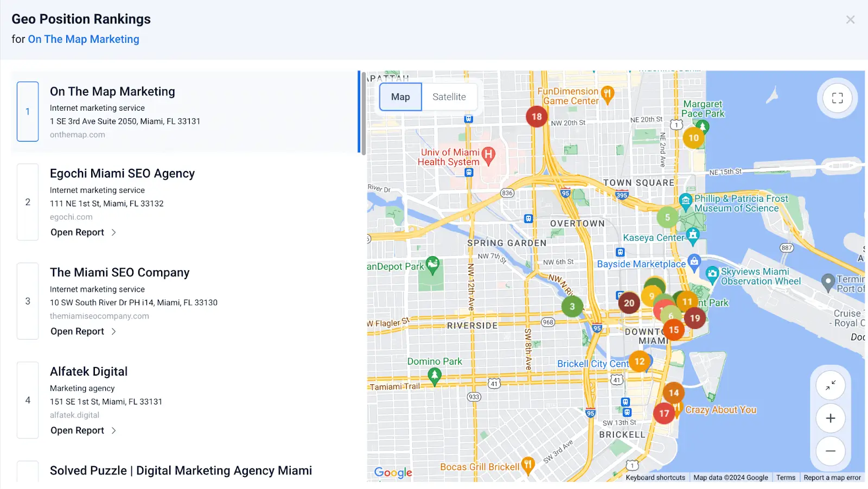This screenshot has height=489, width=868.
Task: Select map marker number 20
Action: click(x=629, y=303)
